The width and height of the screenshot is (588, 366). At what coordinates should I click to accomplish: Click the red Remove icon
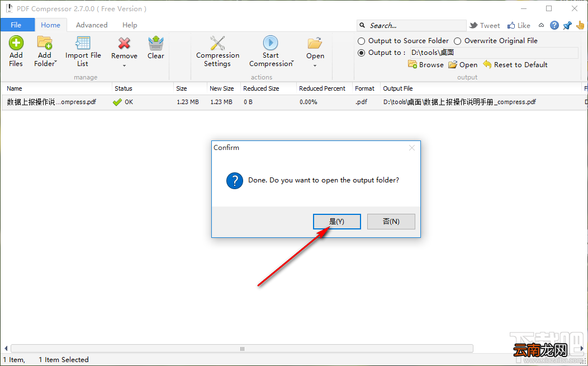coord(124,43)
